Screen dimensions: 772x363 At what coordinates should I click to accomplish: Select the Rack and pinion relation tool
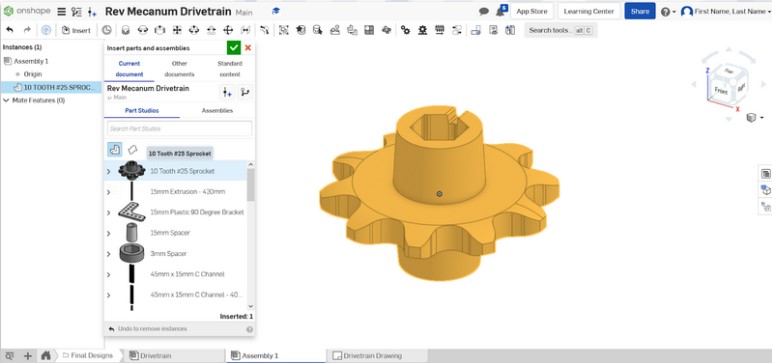coord(422,30)
